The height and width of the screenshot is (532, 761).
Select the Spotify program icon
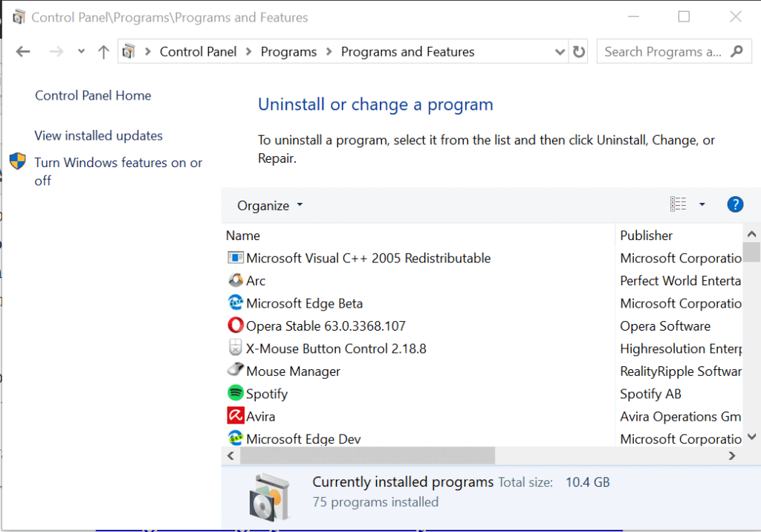tap(235, 393)
